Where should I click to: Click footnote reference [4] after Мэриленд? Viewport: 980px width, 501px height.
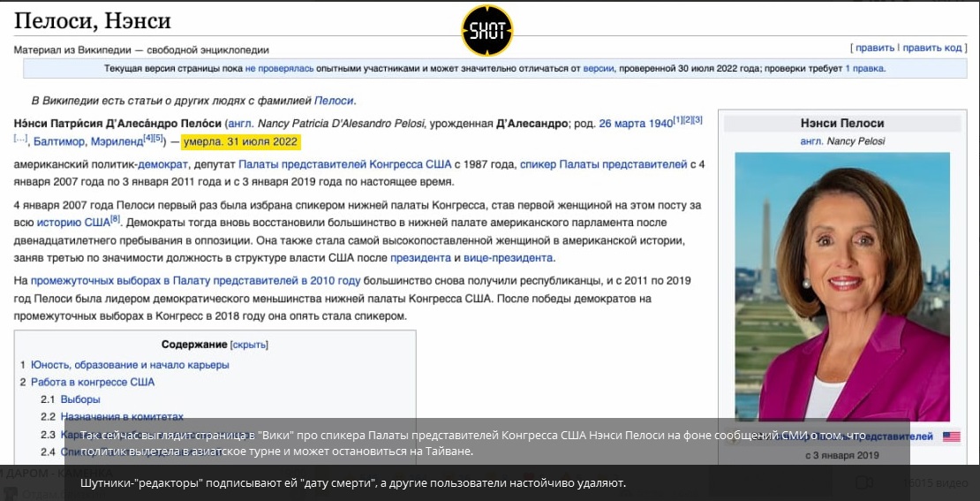tap(148, 138)
